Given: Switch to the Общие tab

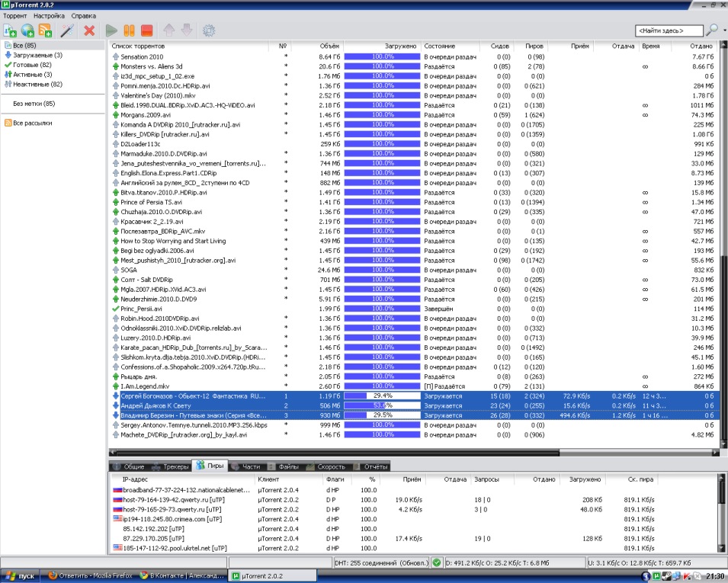Looking at the screenshot, I should pos(129,466).
